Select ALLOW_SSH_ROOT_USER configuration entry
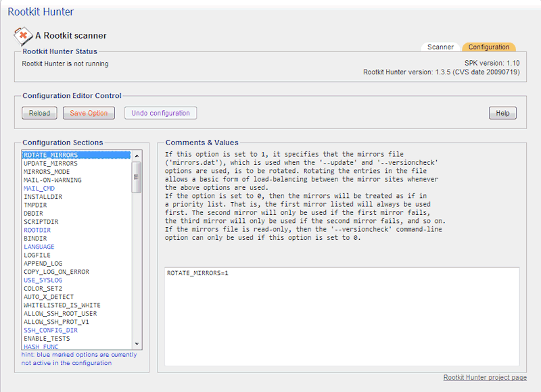541x392 pixels. [x=60, y=314]
